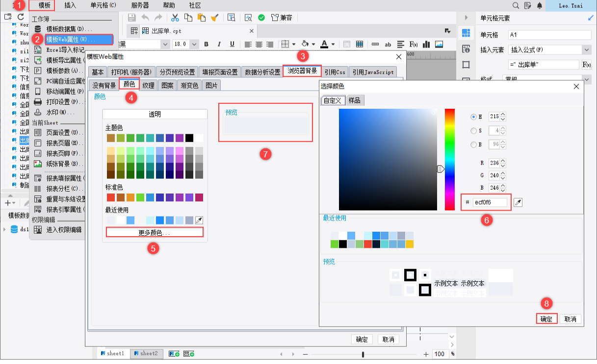The image size is (597, 364).
Task: Increase the H value with up stepper
Action: tap(503, 115)
